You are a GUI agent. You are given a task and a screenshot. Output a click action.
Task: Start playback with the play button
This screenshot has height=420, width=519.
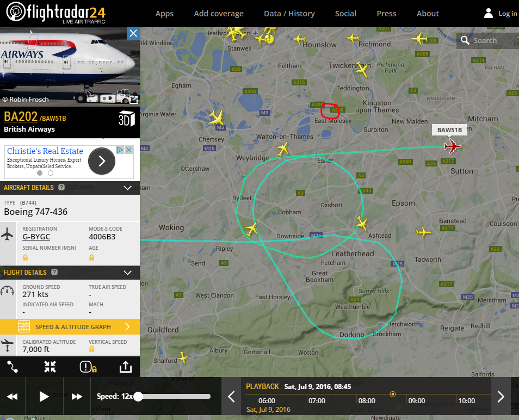click(44, 397)
